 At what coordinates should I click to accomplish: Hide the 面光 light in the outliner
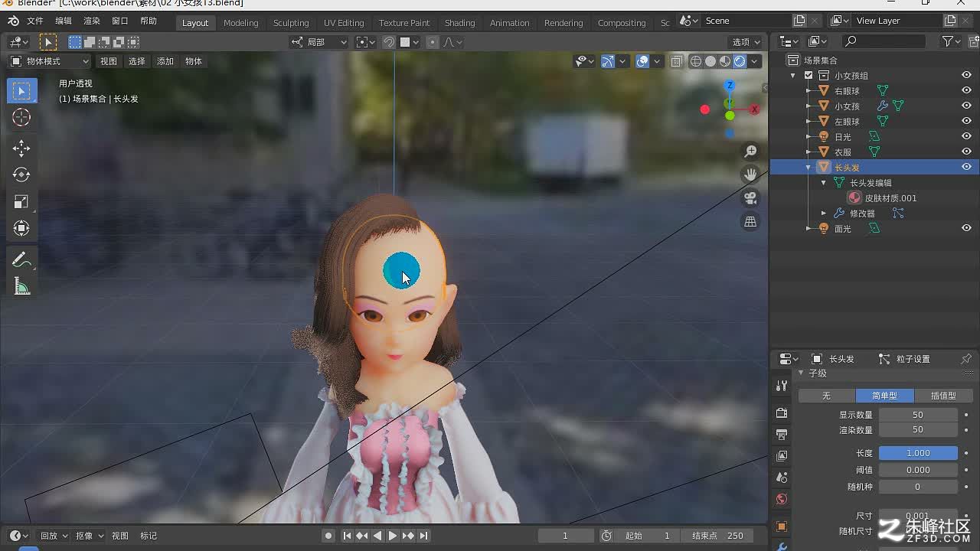point(966,228)
